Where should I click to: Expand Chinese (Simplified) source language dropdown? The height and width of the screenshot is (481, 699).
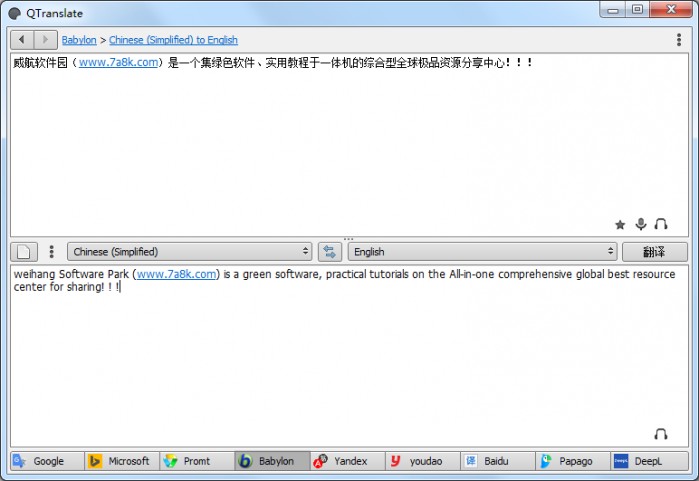point(189,252)
